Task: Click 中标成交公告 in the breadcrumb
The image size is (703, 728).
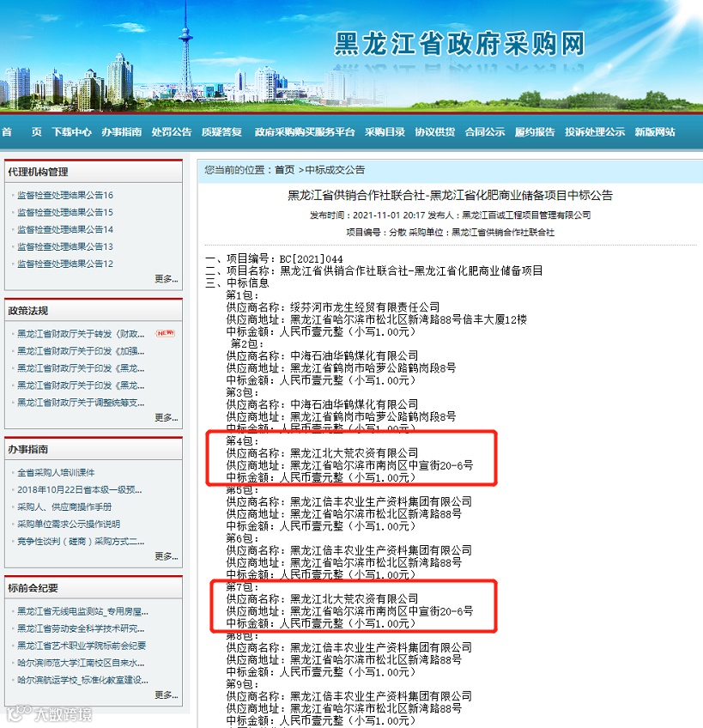Action: coord(335,170)
